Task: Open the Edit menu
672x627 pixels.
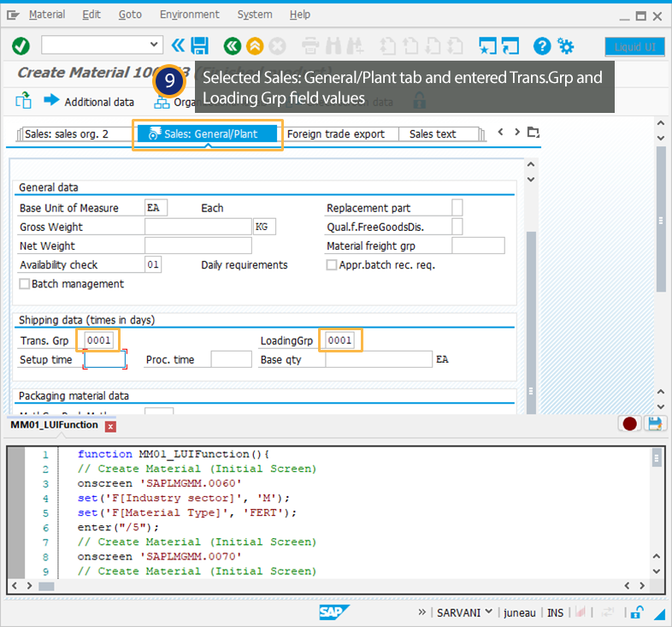Action: pyautogui.click(x=91, y=15)
